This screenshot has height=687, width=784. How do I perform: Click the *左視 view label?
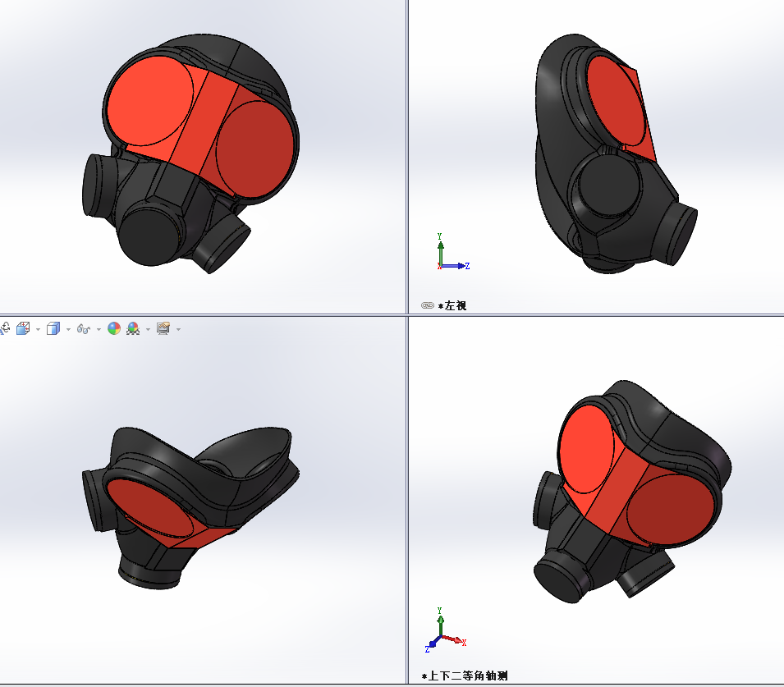[452, 305]
